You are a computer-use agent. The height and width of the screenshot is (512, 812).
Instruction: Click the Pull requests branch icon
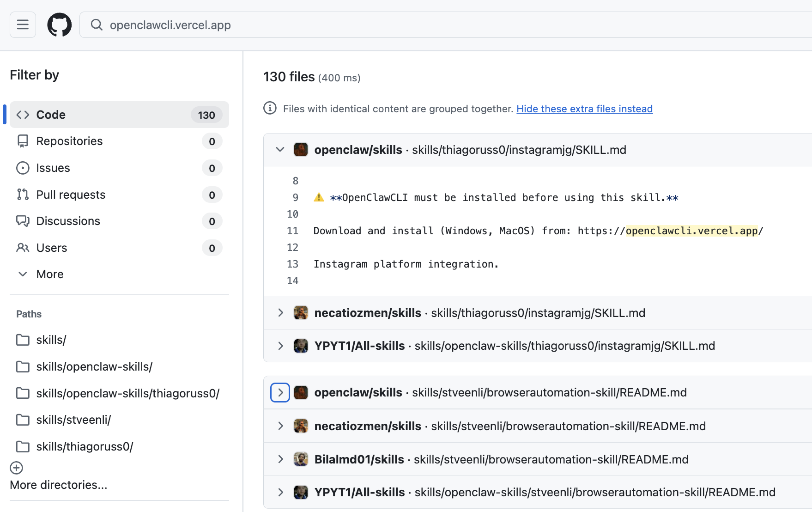tap(23, 195)
